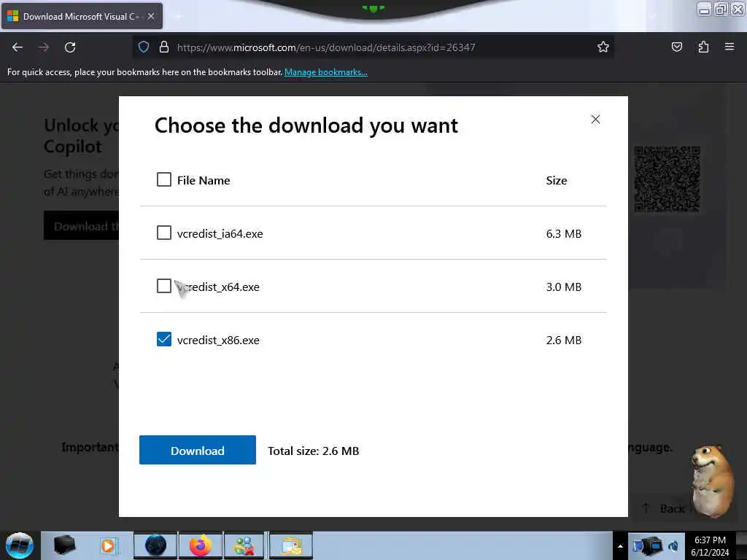Click the browser forward arrow
This screenshot has height=560, width=747.
pos(44,47)
